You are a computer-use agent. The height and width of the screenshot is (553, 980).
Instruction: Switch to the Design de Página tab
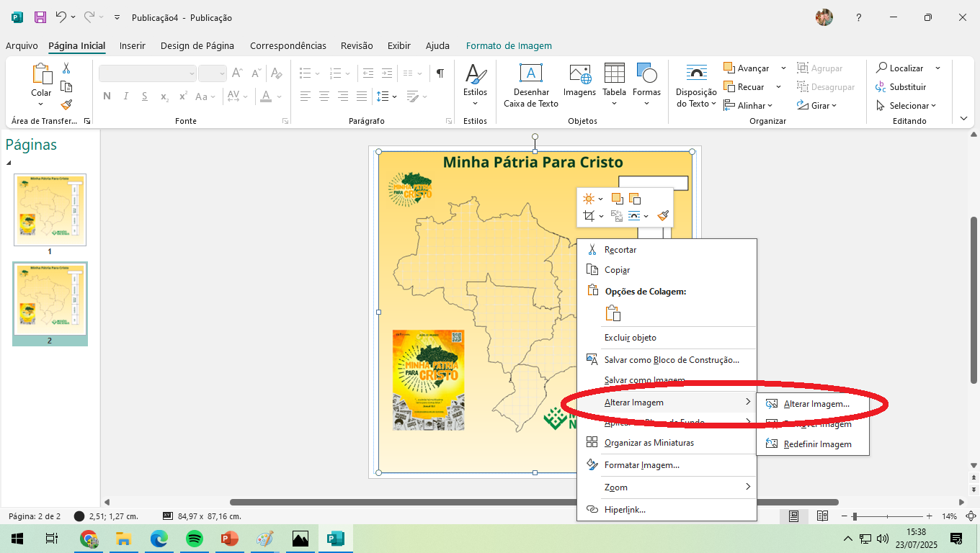(x=197, y=45)
